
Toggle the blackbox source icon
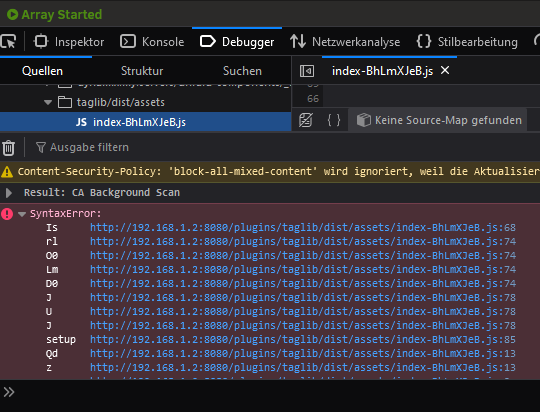tap(305, 120)
